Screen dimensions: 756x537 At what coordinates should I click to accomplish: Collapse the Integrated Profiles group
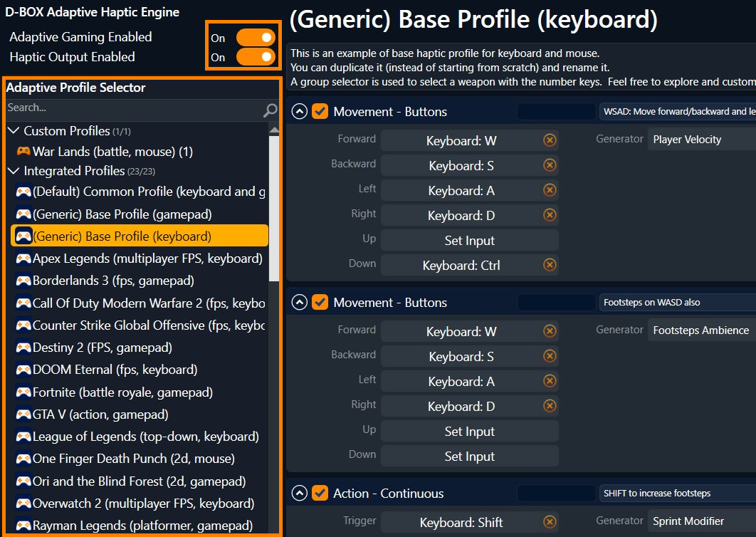tap(14, 171)
